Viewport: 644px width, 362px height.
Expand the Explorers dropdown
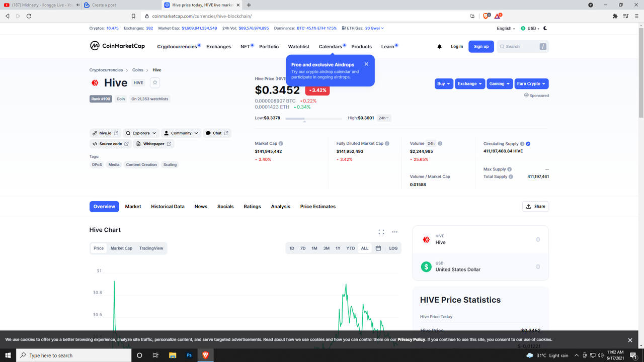tap(142, 133)
